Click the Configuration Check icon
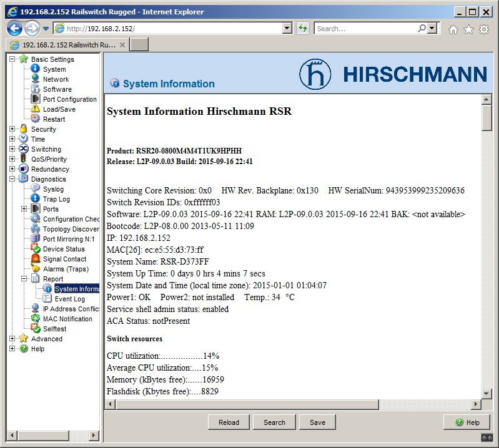The width and height of the screenshot is (499, 448). point(35,219)
